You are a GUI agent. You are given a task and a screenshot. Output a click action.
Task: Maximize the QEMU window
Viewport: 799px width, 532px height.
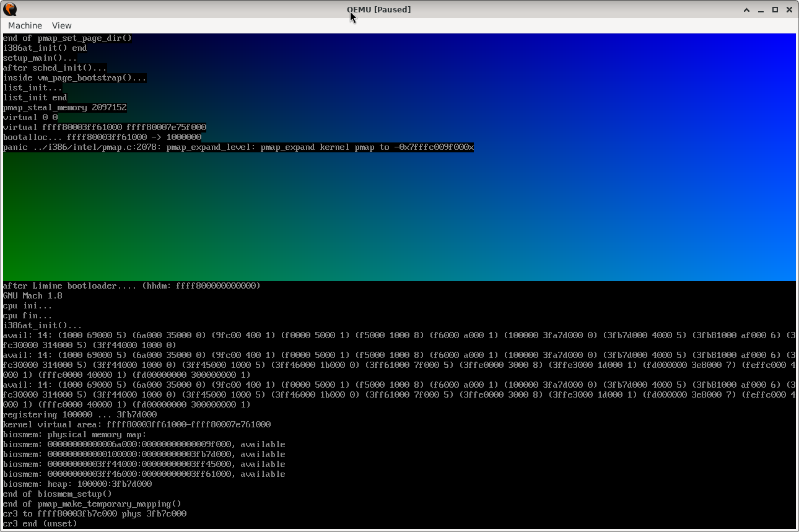click(x=775, y=9)
